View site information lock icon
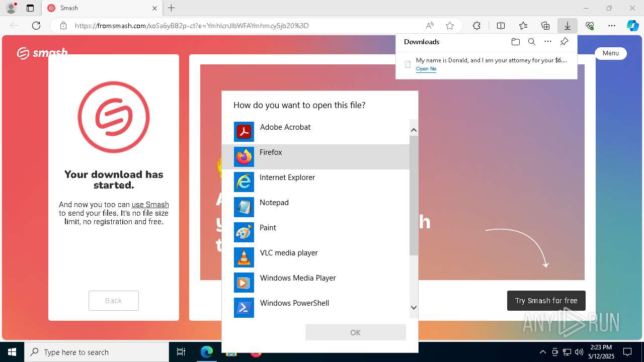The height and width of the screenshot is (362, 644). click(63, 26)
